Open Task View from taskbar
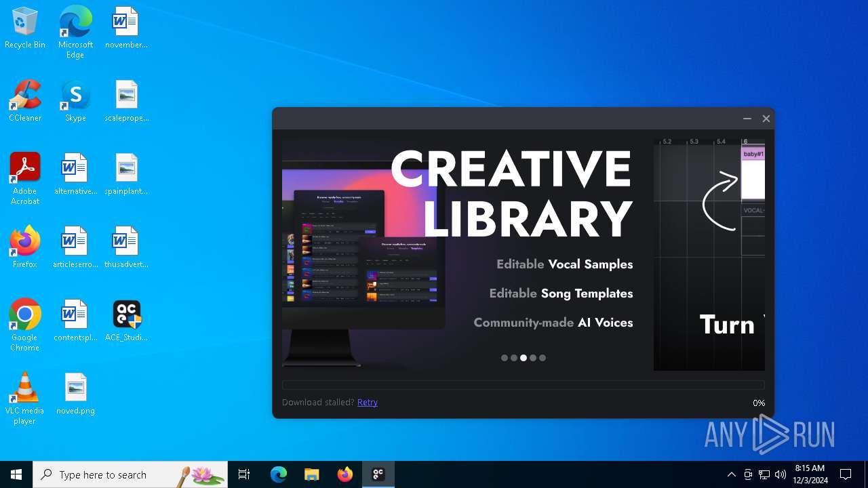This screenshot has height=488, width=868. pos(244,474)
